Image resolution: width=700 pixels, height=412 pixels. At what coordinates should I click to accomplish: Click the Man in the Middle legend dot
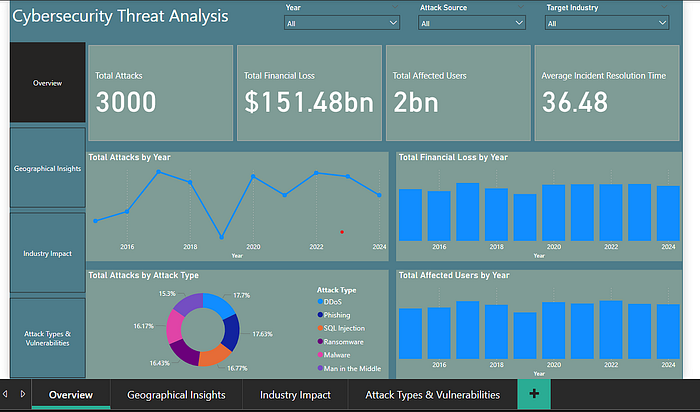[320, 368]
